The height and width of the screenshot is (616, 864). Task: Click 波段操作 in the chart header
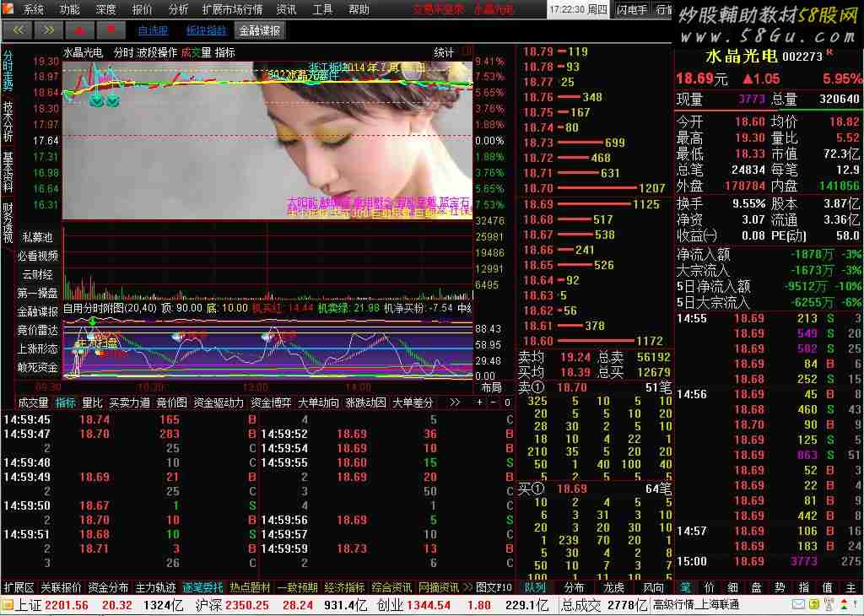(x=157, y=53)
